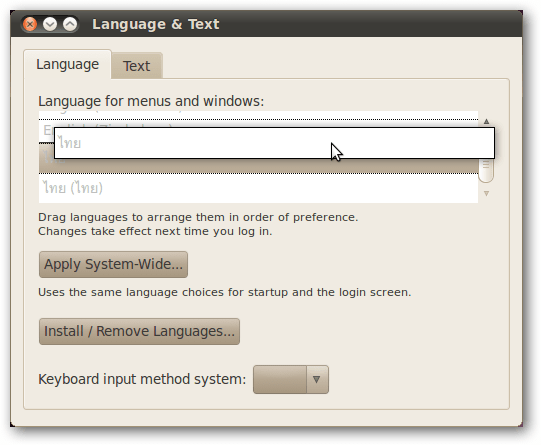Close the Language & Text window
The height and width of the screenshot is (445, 541).
click(30, 24)
